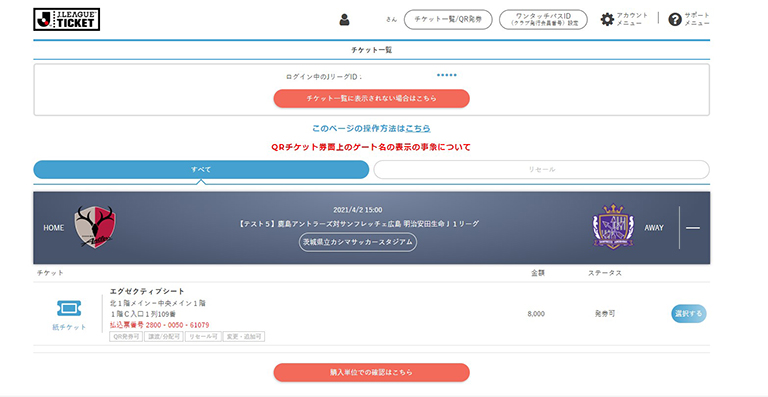This screenshot has height=397, width=768.
Task: Click the Kashima Antlers home team crest
Action: 95,226
